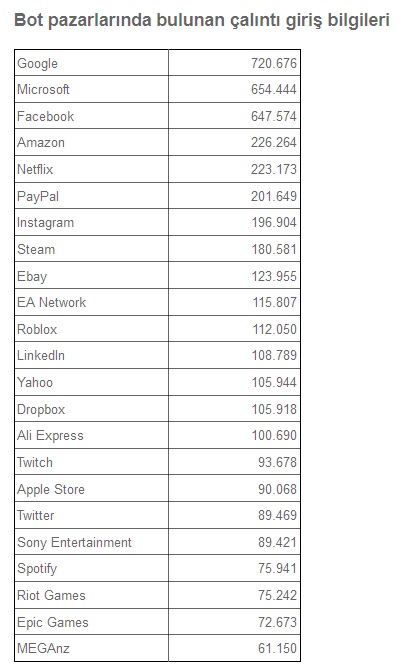Click the Dropbox table cell
This screenshot has height=669, width=399.
click(x=91, y=409)
